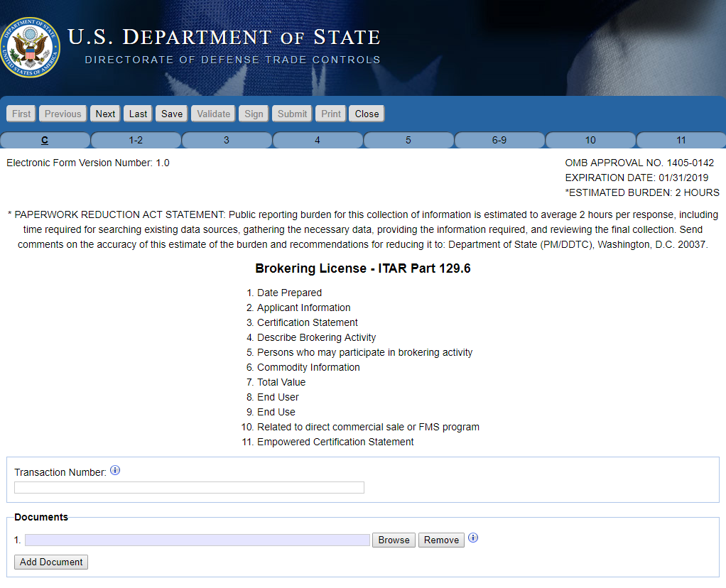Go to the Next form page
Image resolution: width=726 pixels, height=588 pixels.
click(105, 114)
